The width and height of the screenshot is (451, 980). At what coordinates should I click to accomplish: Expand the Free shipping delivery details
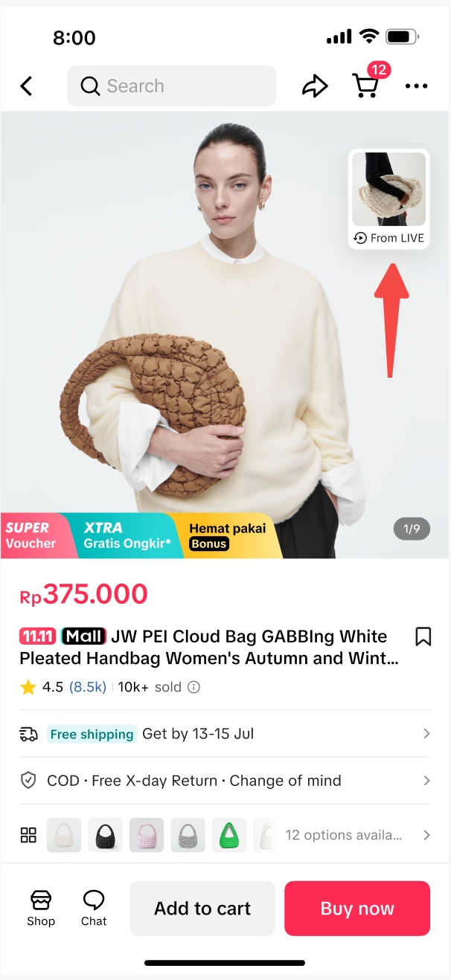tap(225, 734)
